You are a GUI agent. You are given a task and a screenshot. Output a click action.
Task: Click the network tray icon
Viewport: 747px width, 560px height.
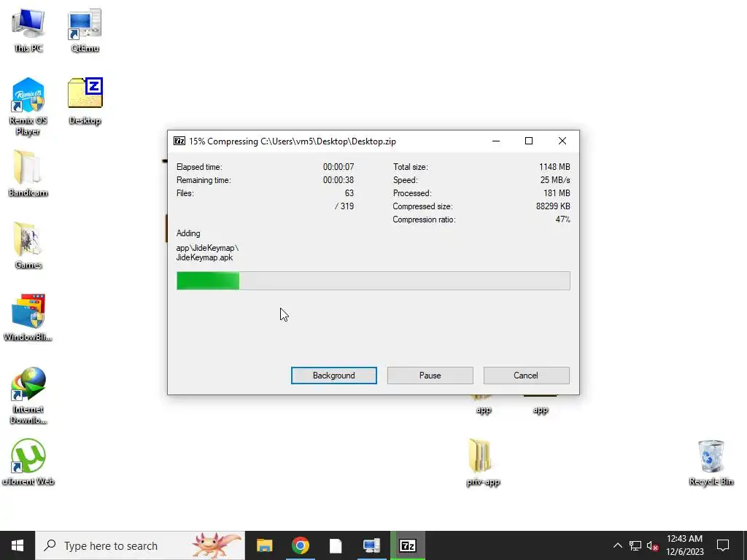(x=635, y=545)
